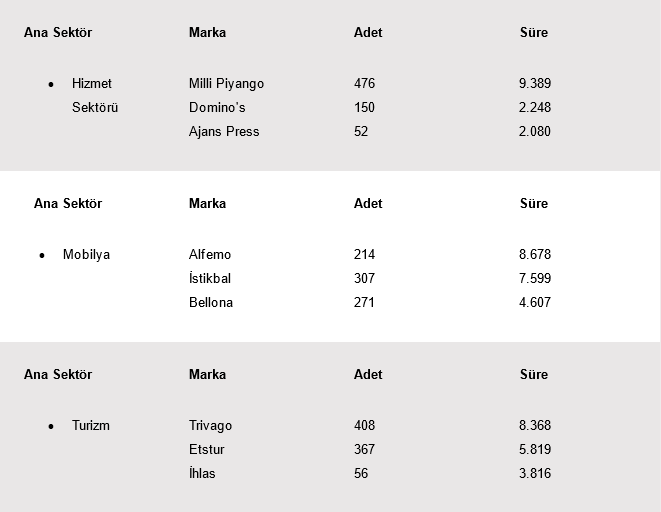The height and width of the screenshot is (512, 661).
Task: Click the Süre header in the Turizm table
Action: (534, 375)
